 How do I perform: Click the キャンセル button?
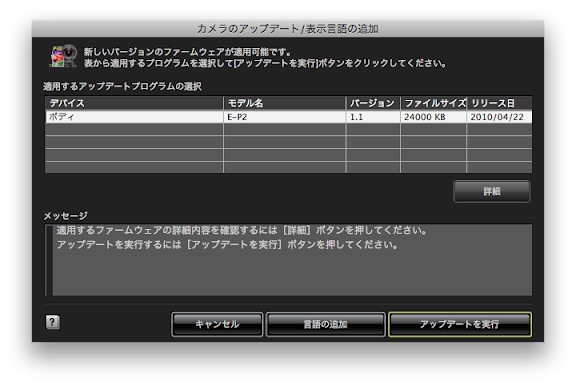click(x=217, y=324)
